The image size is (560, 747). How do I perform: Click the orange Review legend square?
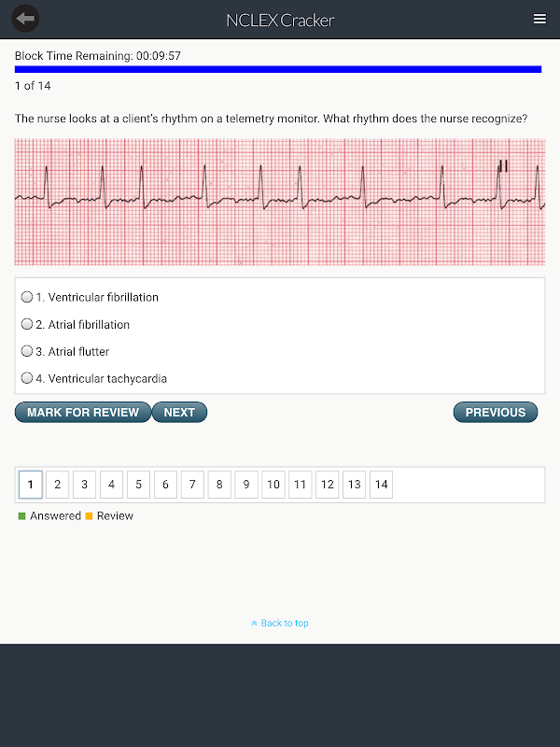pos(90,516)
